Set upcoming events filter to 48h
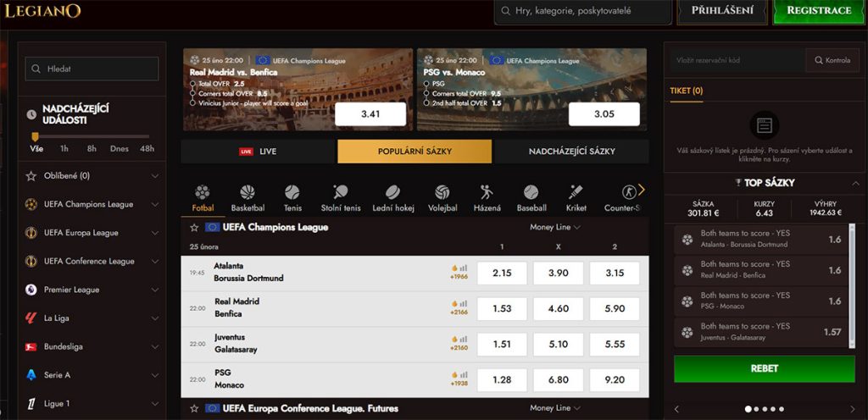 pos(147,149)
